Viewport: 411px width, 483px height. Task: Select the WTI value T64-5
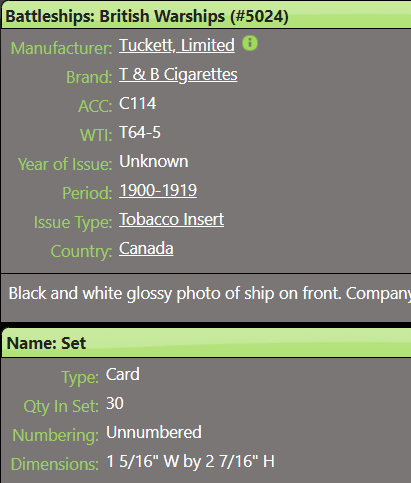tap(140, 133)
